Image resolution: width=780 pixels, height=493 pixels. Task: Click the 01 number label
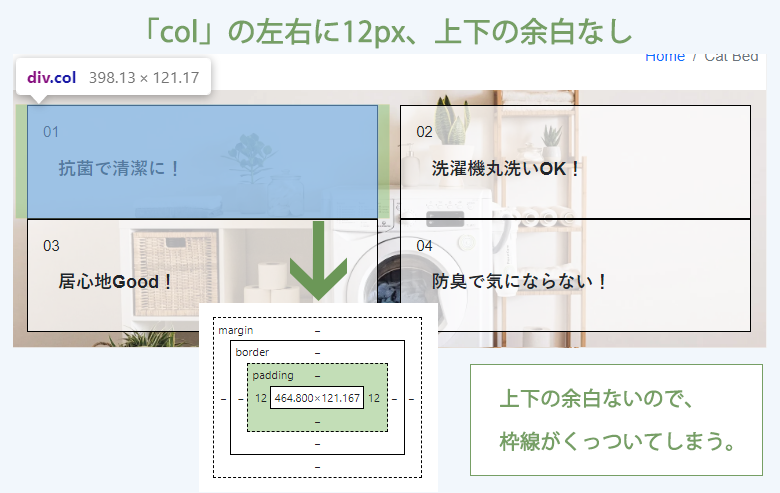click(52, 132)
